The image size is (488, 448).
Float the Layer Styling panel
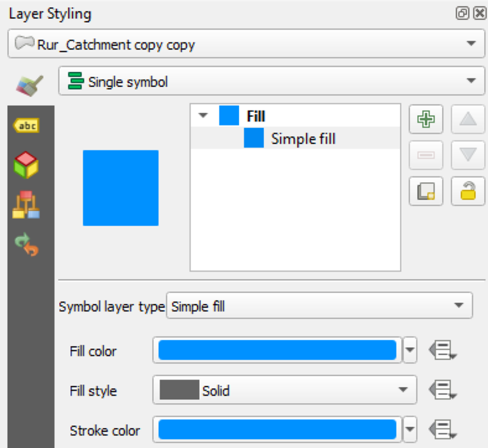point(462,13)
